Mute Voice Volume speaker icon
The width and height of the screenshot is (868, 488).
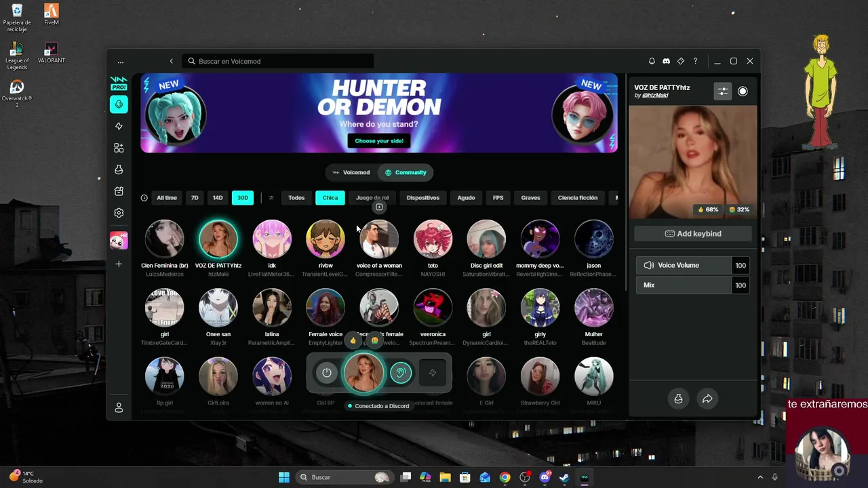(x=649, y=265)
